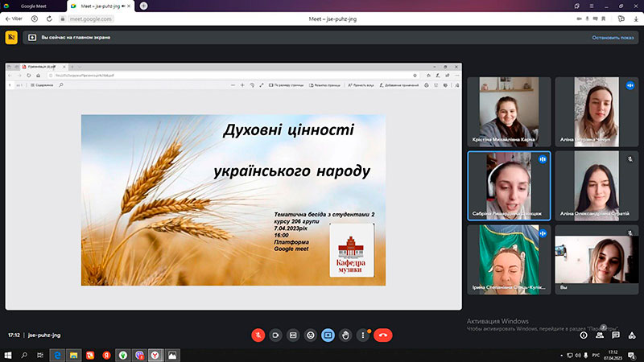
Task: Select Сабріна's highlighted video tile
Action: tap(510, 186)
